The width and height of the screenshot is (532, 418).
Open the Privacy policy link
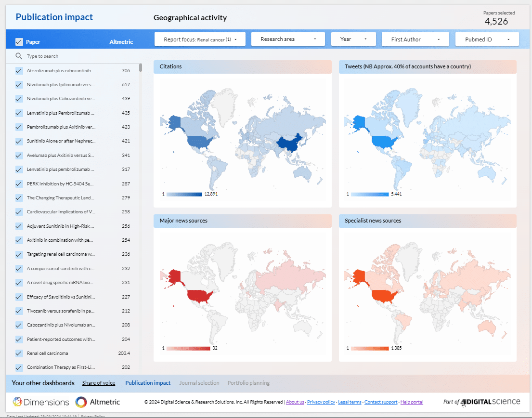[321, 402]
